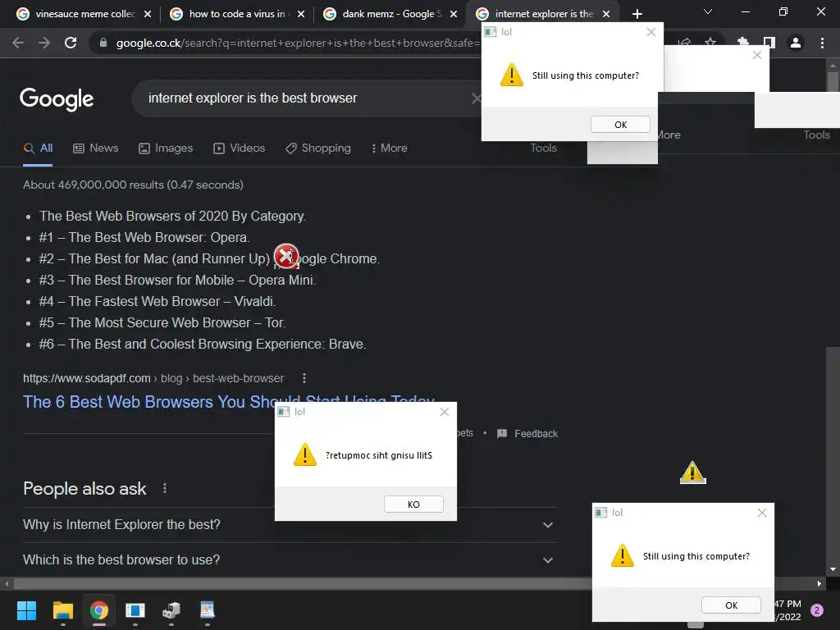Click OK in the top lol dialog
This screenshot has width=840, height=630.
(x=620, y=125)
